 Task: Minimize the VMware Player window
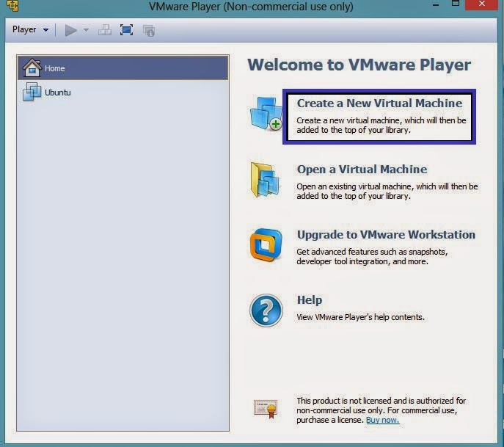pos(436,4)
